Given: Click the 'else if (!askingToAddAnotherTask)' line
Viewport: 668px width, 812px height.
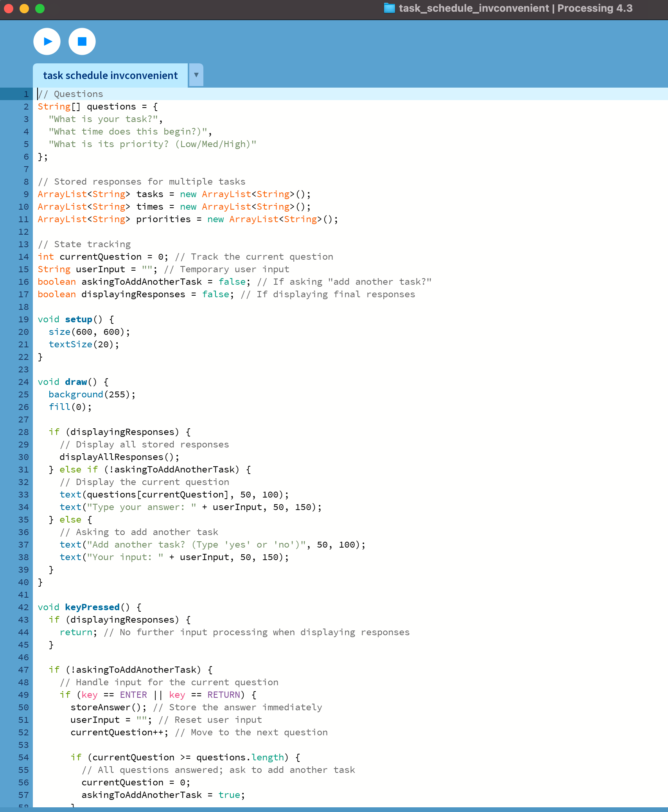Looking at the screenshot, I should [x=150, y=469].
